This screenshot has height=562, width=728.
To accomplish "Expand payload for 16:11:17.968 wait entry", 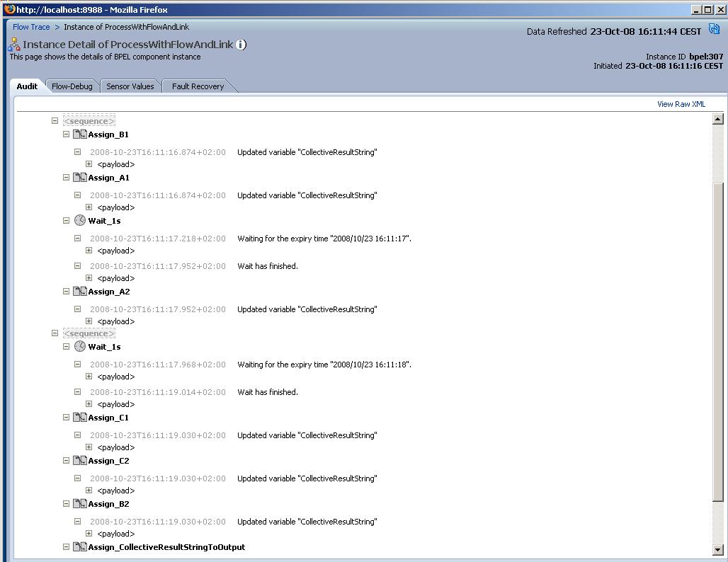I will pos(89,376).
